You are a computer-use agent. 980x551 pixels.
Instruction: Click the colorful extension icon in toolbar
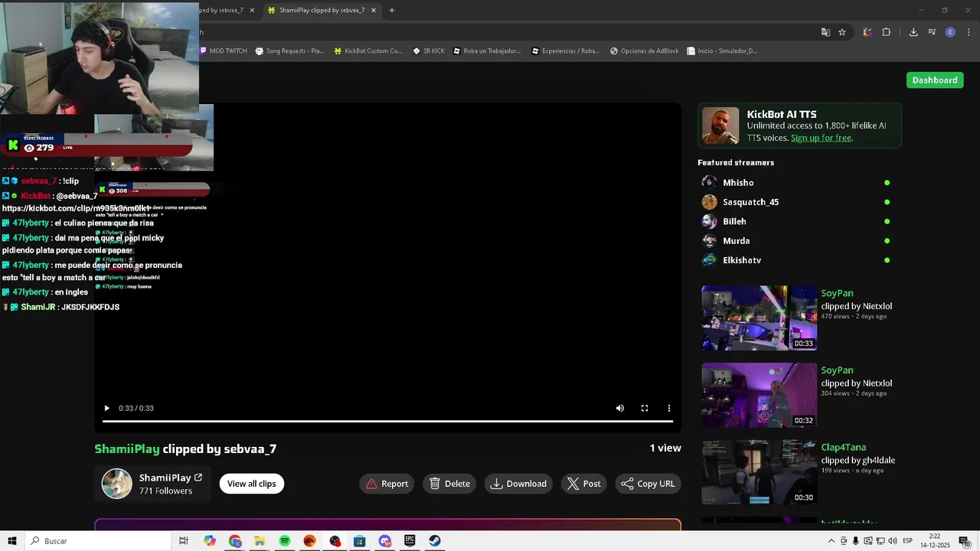pyautogui.click(x=867, y=32)
